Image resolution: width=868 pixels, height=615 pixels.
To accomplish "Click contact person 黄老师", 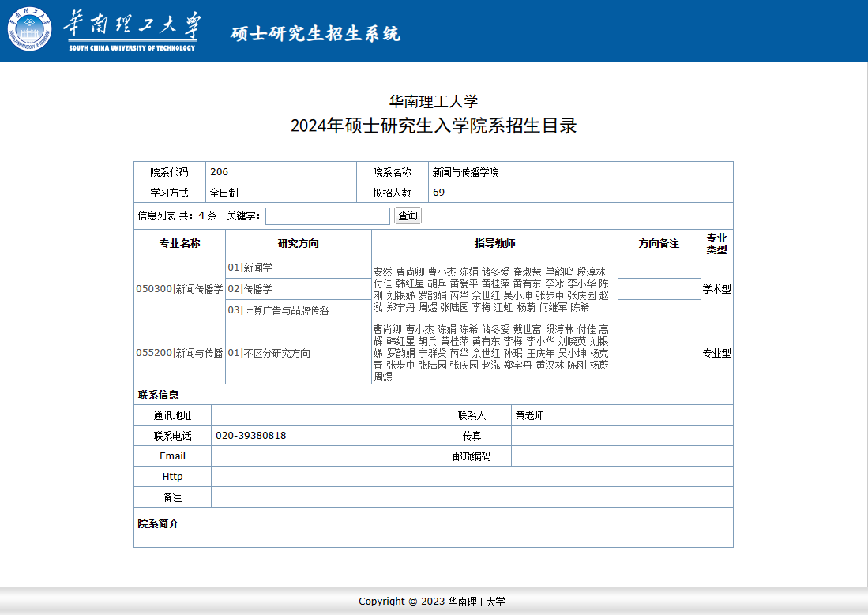I will tap(529, 415).
